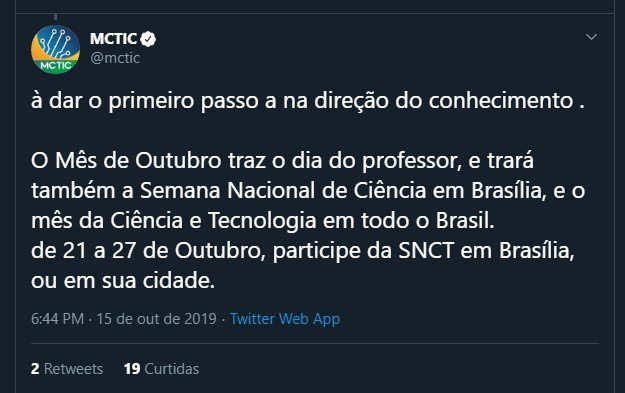Open the @mctic handle link
The image size is (625, 393).
pos(115,58)
